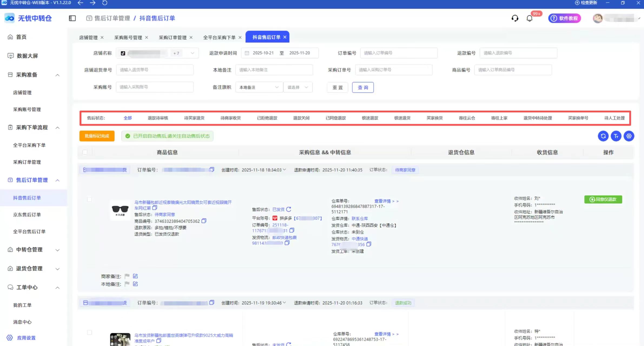Open the 本地备注 flag type dropdown
Screen dimensions: 644x346
259,87
